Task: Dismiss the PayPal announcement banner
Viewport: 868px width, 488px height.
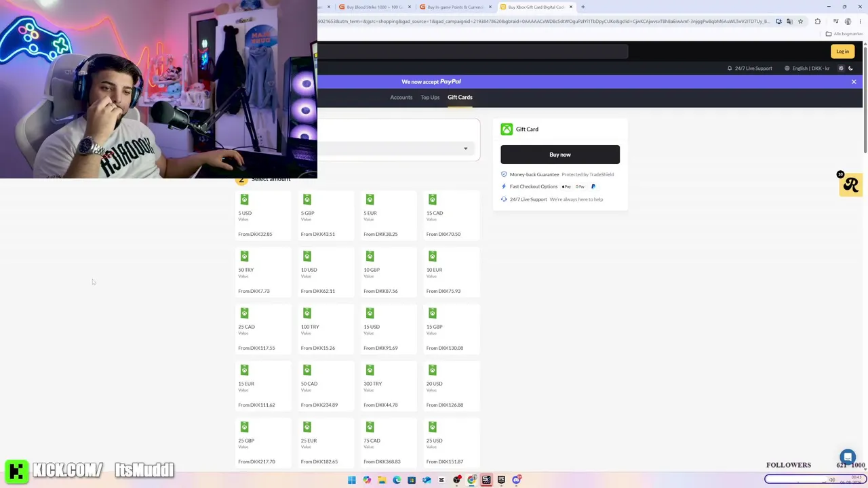Action: [x=854, y=82]
